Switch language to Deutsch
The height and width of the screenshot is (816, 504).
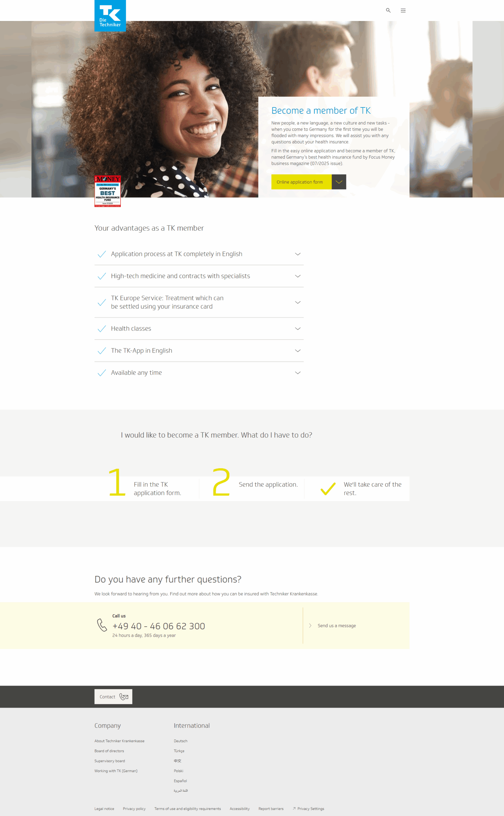180,741
